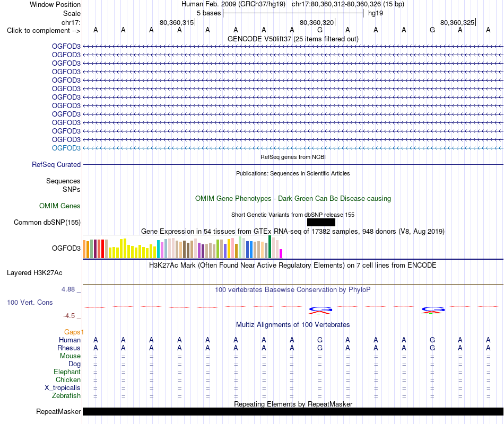This screenshot has height=424, width=504.
Task: Click the '4.88' upper conservation scale value
Action: [x=68, y=289]
